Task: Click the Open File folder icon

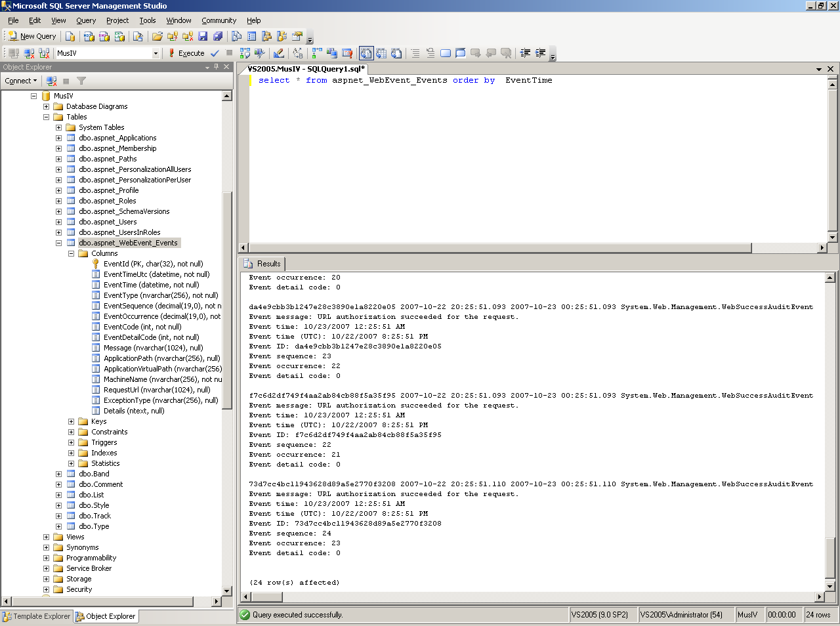Action: coord(157,36)
